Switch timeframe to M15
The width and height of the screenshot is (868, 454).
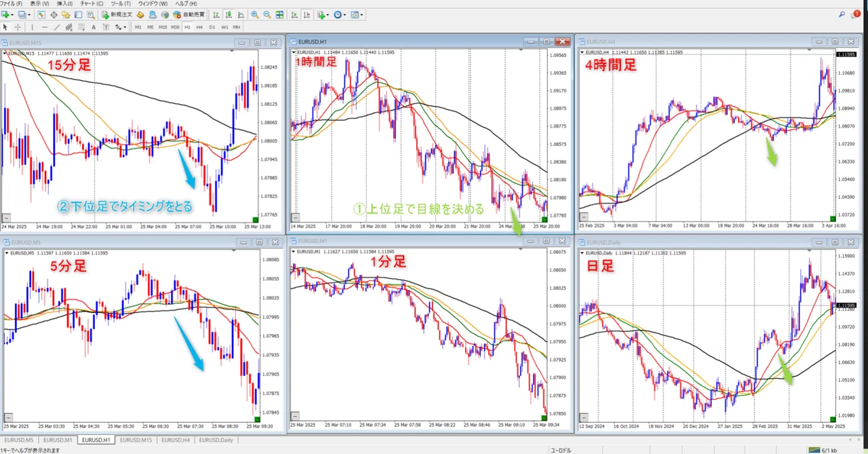[163, 27]
